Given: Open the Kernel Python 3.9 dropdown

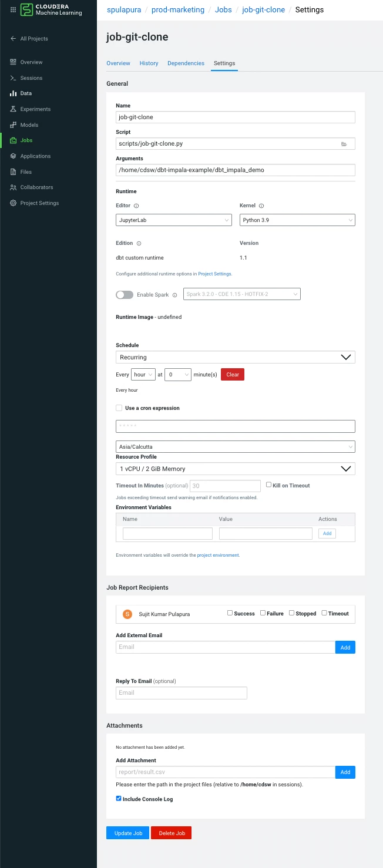Looking at the screenshot, I should (297, 220).
